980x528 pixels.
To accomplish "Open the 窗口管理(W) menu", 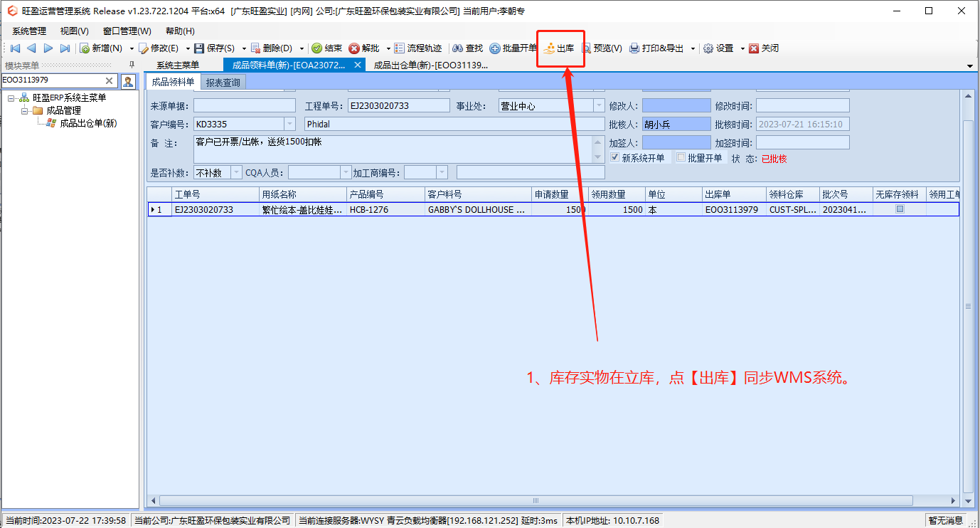I will [127, 31].
